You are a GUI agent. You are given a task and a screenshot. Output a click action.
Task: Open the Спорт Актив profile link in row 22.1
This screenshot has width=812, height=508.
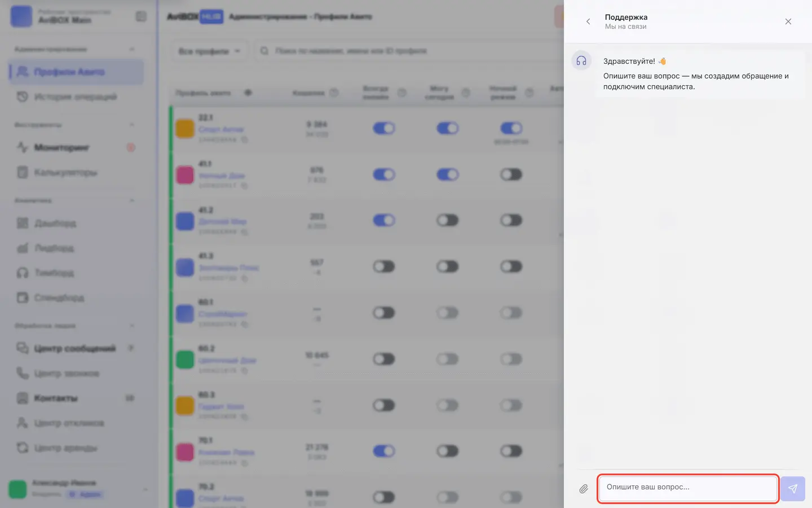(x=221, y=129)
